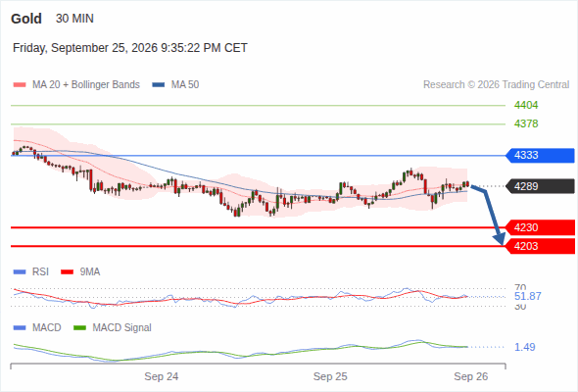This screenshot has height=392, width=578.
Task: Click the blue downward forecast arrow
Action: [489, 214]
